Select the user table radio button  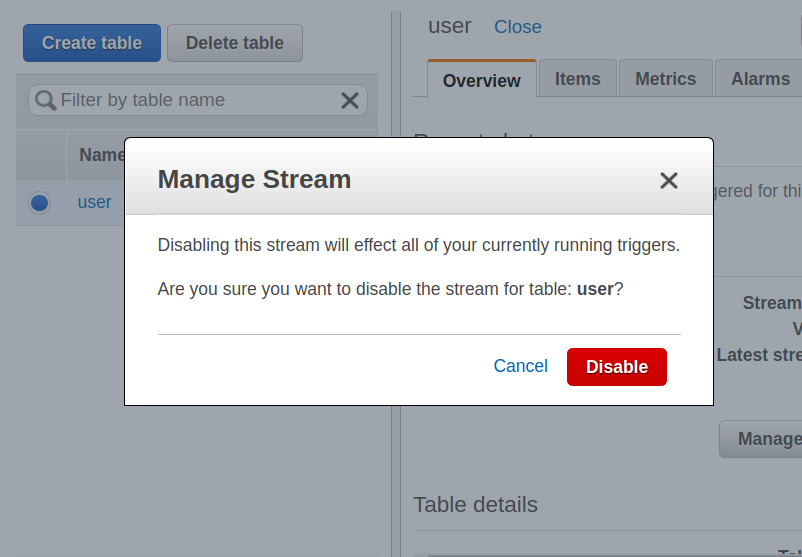pos(40,203)
